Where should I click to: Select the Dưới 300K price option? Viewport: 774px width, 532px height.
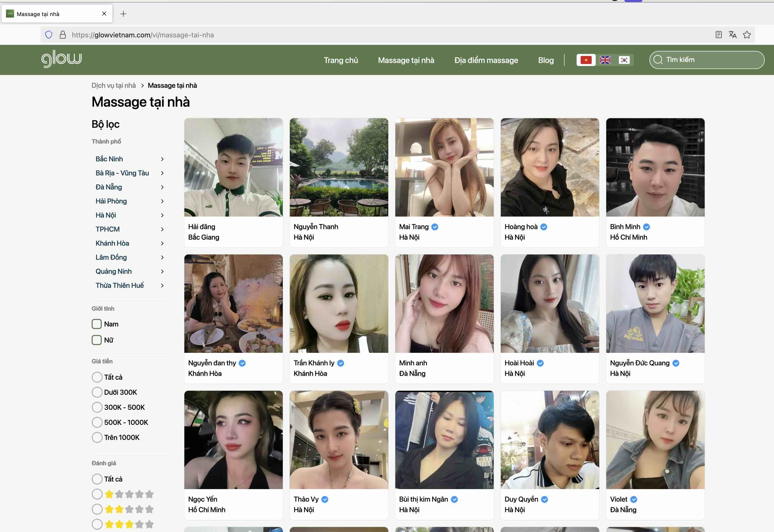tap(97, 392)
